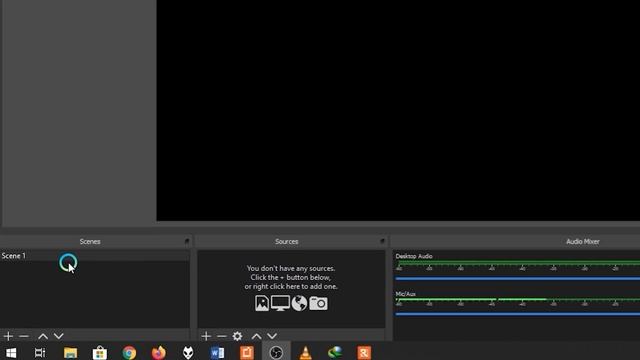Remove the selected scene with the minus button
Image resolution: width=640 pixels, height=360 pixels.
24,336
